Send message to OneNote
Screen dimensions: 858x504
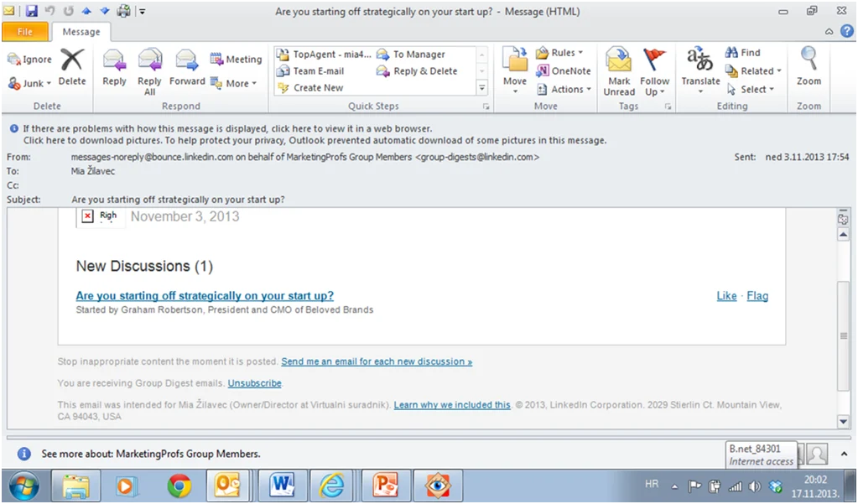pyautogui.click(x=564, y=70)
